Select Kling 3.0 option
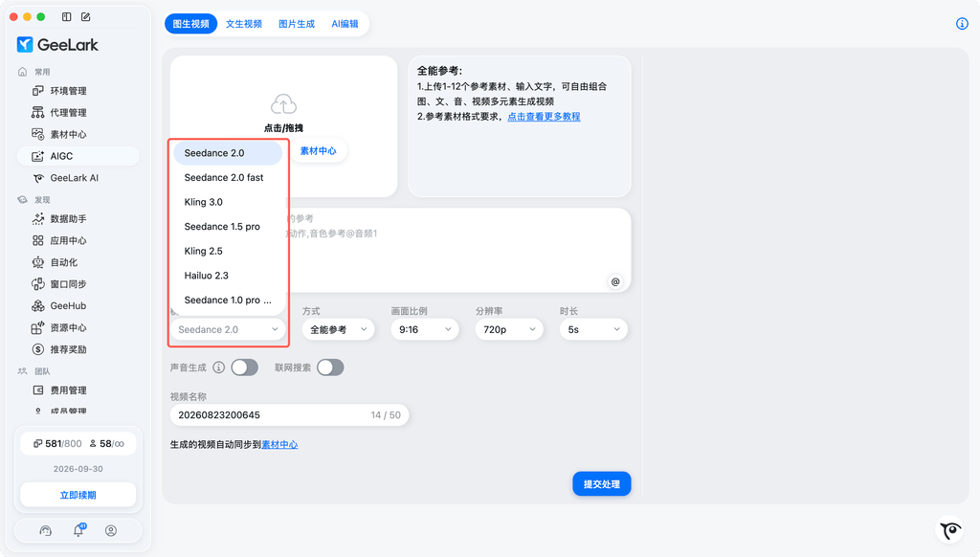The width and height of the screenshot is (980, 557). (x=228, y=202)
